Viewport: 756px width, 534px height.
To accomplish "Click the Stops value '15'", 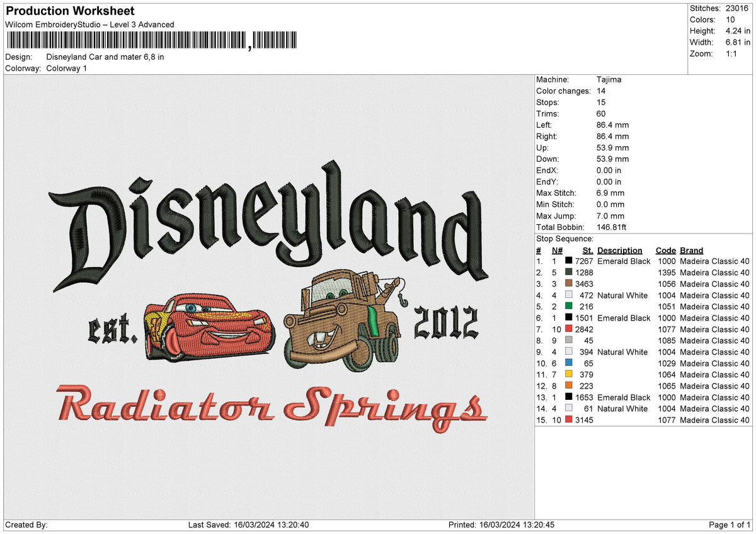I will (x=601, y=102).
